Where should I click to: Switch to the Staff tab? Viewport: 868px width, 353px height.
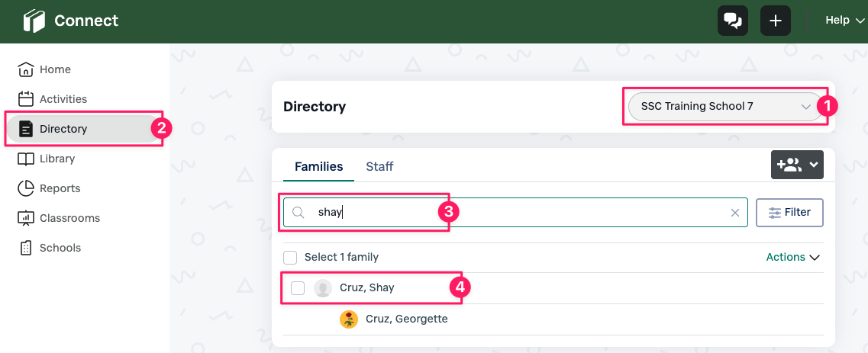[x=379, y=166]
